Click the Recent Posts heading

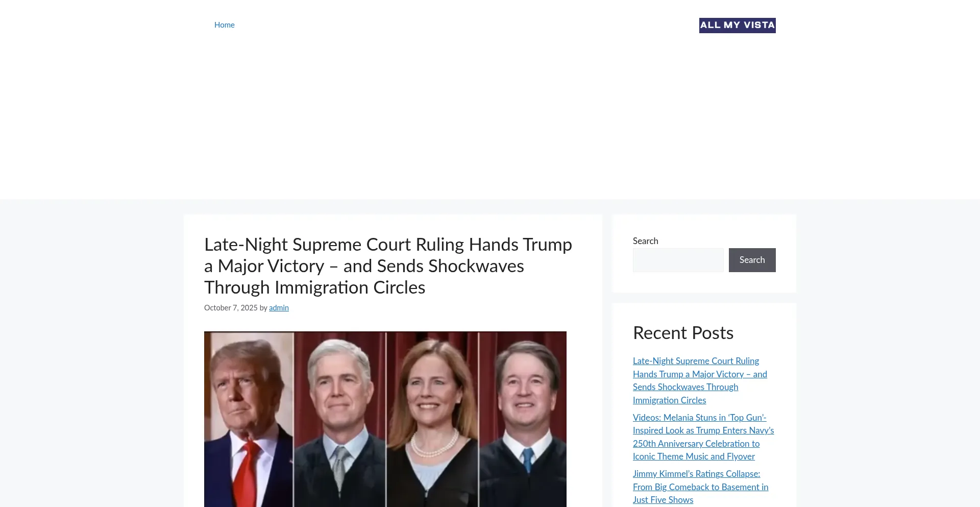(x=683, y=333)
